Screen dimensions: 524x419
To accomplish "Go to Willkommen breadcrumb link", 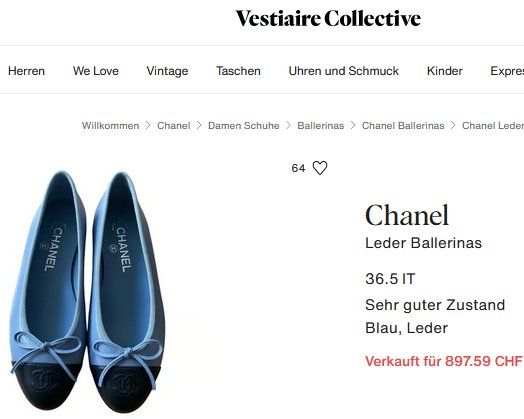I will pos(111,126).
